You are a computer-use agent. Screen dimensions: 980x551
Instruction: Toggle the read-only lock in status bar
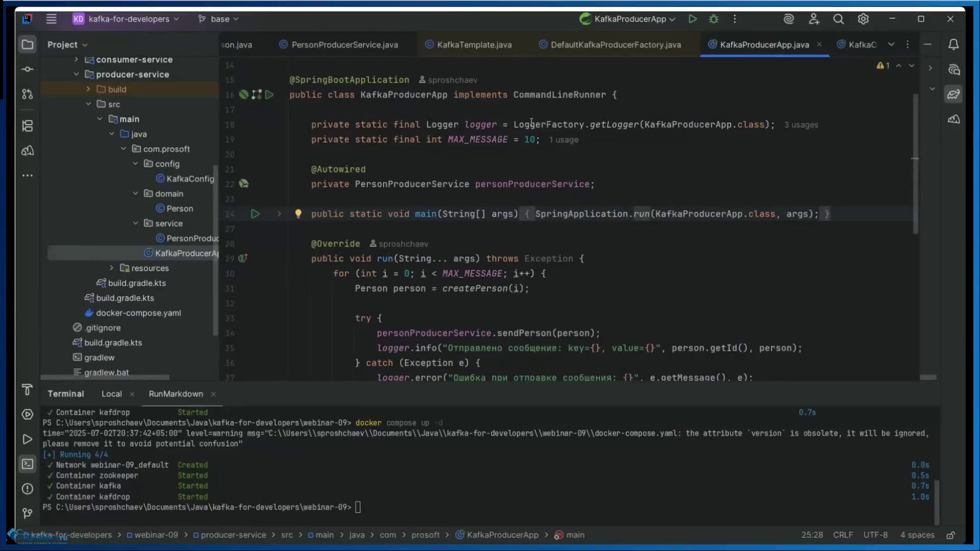click(x=950, y=535)
